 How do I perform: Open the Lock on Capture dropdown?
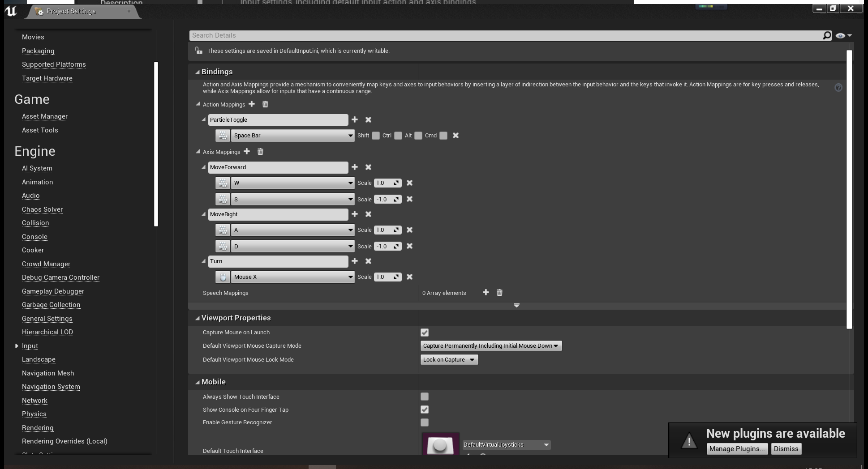pos(449,360)
